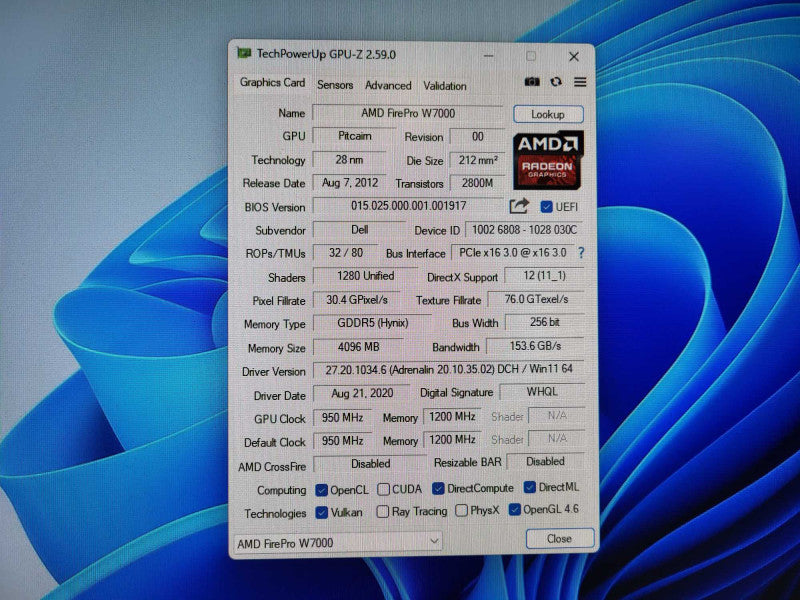This screenshot has width=800, height=600.
Task: Click the Bandwidth value 153.6 GB/s
Action: 535,346
